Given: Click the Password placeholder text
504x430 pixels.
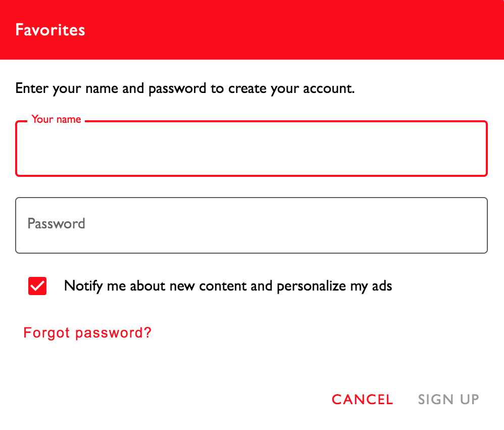Looking at the screenshot, I should [x=56, y=224].
